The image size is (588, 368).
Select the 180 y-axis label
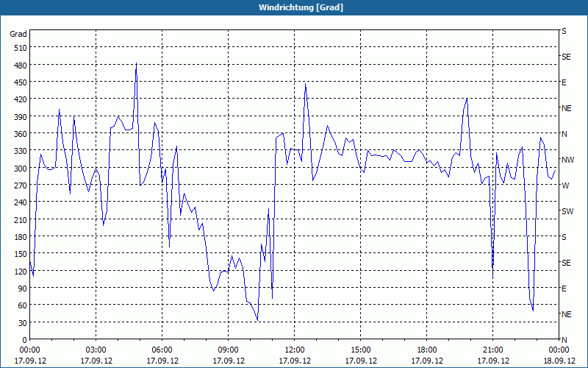click(21, 237)
